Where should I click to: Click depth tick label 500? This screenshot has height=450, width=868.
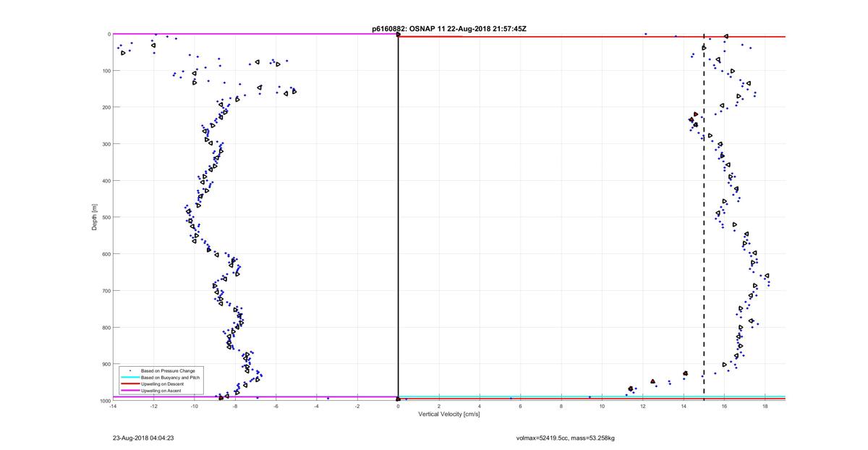pyautogui.click(x=106, y=217)
